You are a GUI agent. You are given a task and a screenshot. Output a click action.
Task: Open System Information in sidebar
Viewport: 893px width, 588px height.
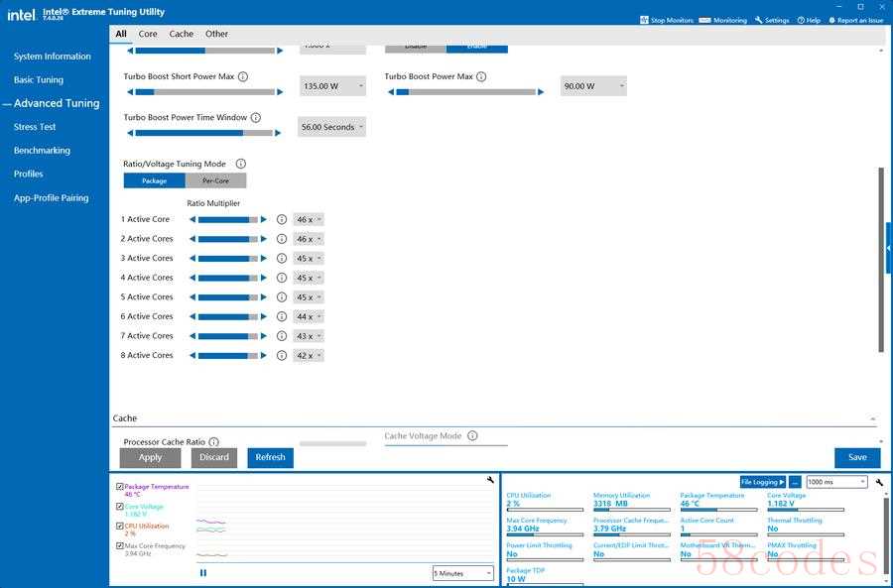pos(53,57)
